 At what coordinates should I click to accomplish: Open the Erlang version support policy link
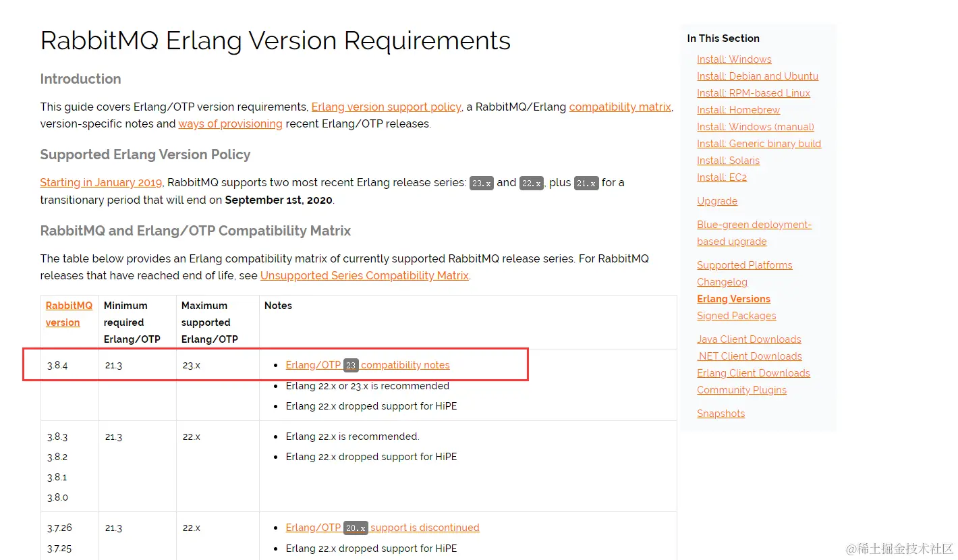click(386, 107)
